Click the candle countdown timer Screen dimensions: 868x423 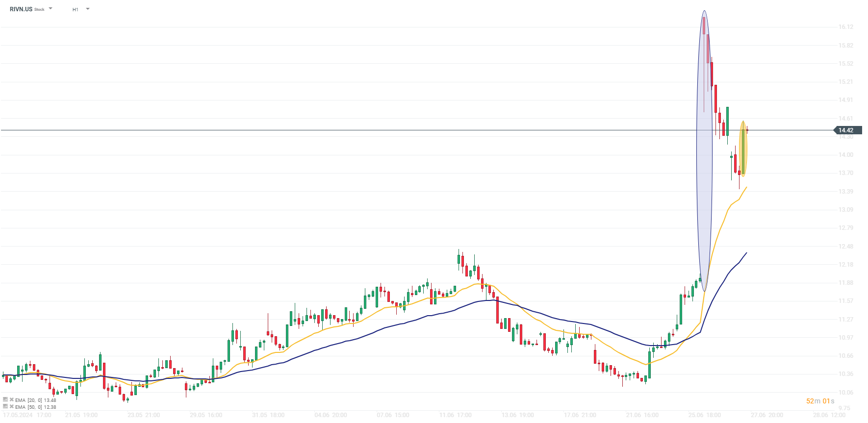click(x=820, y=401)
